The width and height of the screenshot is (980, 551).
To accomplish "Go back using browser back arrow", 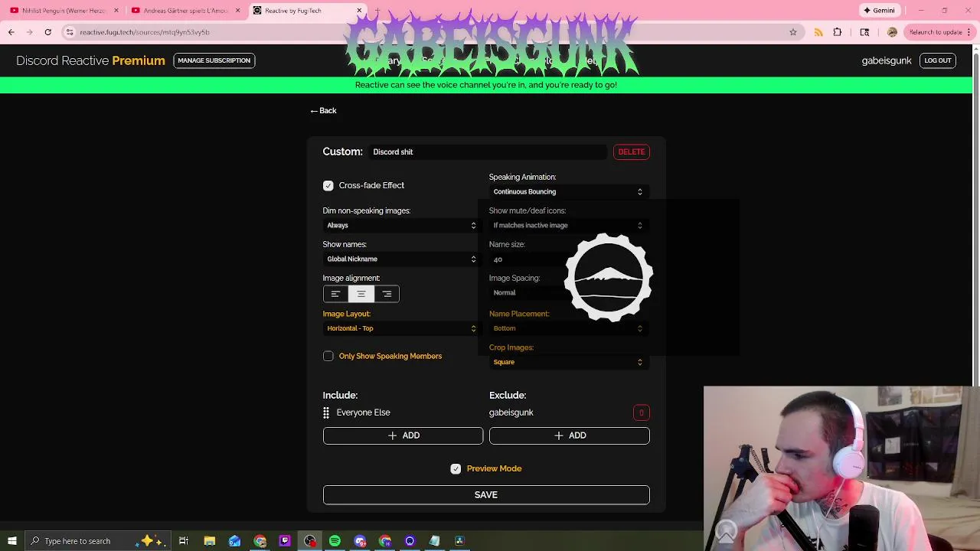I will (11, 32).
